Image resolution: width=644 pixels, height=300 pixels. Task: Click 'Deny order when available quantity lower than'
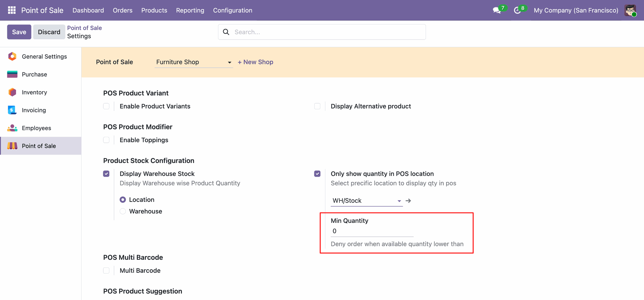point(397,244)
